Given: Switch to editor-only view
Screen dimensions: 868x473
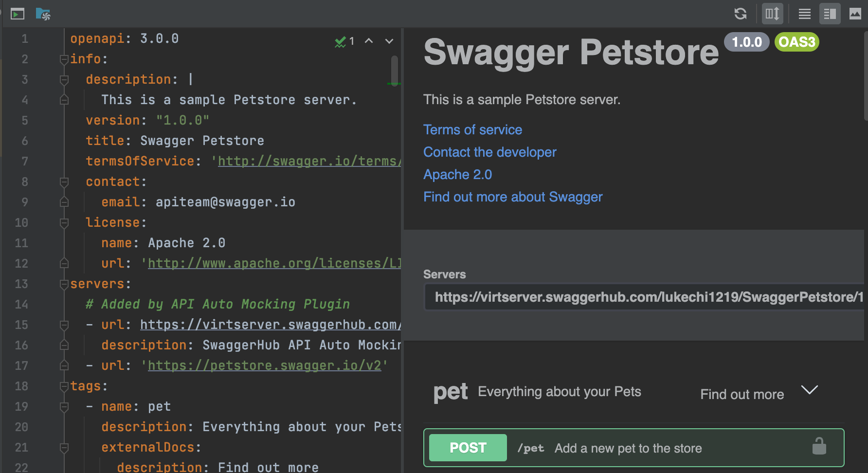Looking at the screenshot, I should [x=805, y=14].
